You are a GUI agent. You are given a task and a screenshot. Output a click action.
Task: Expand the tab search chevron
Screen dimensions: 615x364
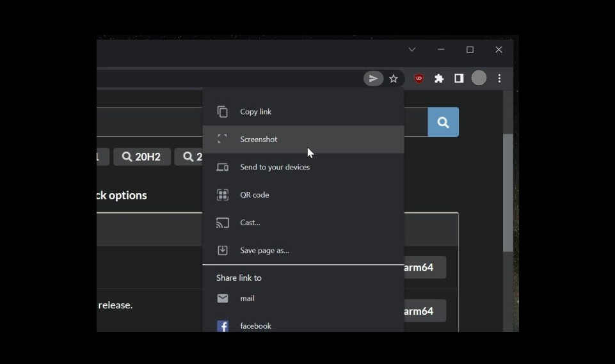tap(411, 50)
